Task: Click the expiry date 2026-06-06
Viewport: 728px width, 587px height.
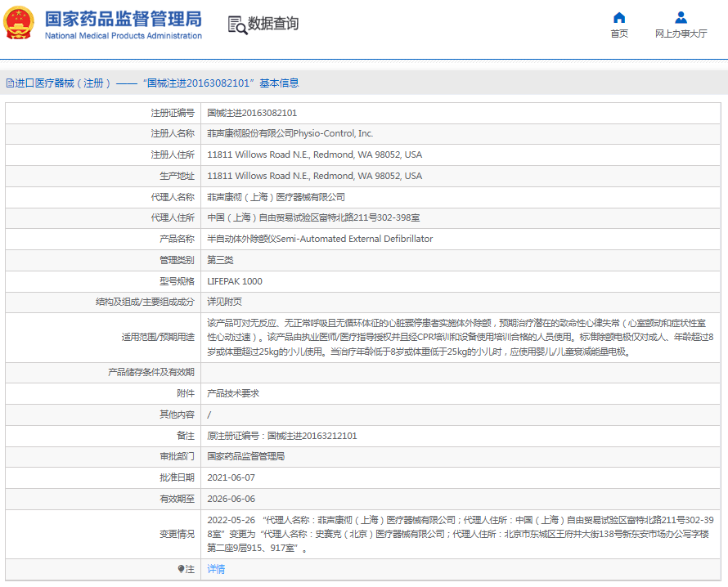Action: 231,499
